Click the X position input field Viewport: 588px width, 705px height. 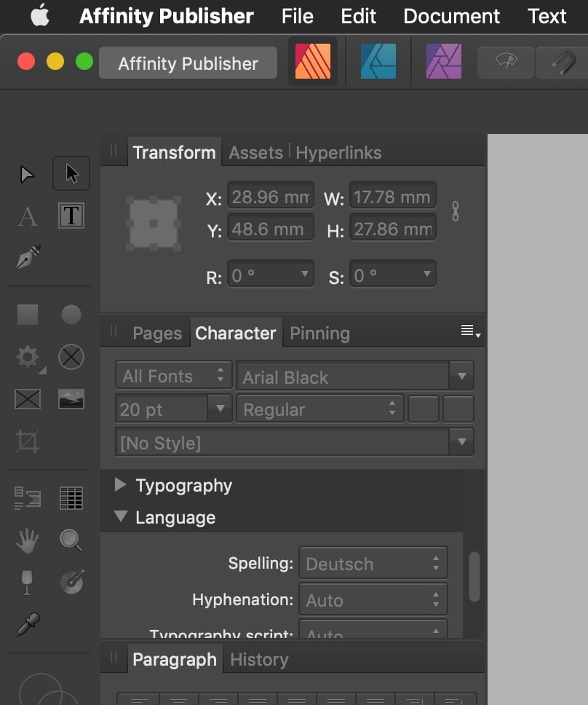pyautogui.click(x=271, y=197)
